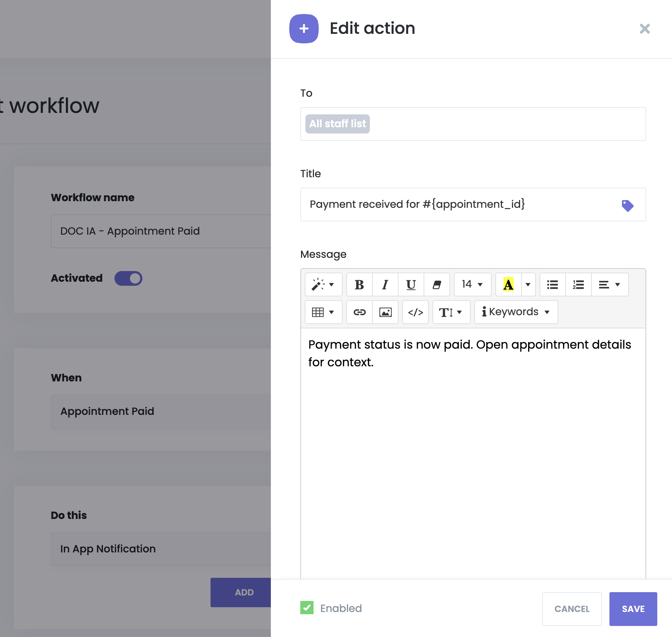Apply bold formatting in message editor
672x637 pixels.
point(359,285)
